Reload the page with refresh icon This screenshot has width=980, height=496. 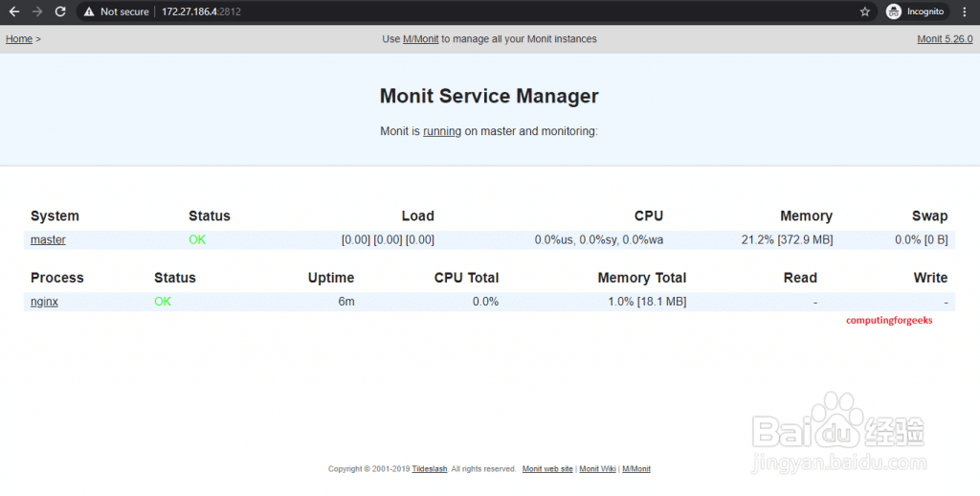pos(60,11)
